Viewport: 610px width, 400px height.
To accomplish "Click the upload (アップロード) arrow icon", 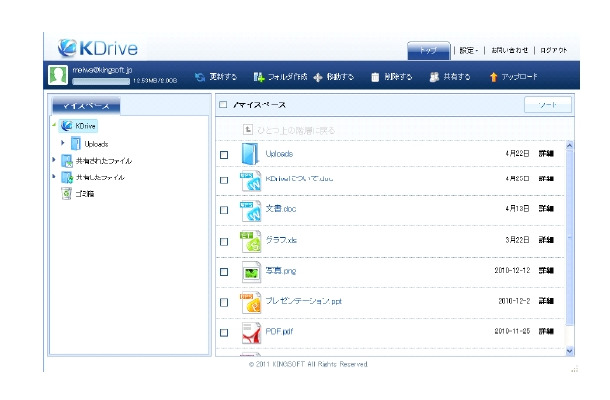I will tap(493, 77).
